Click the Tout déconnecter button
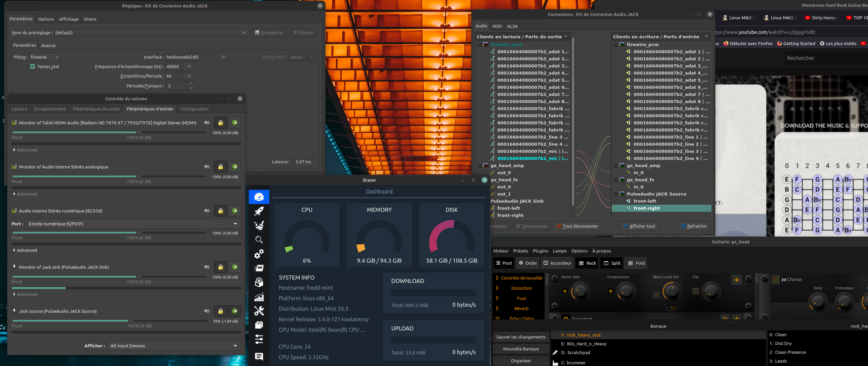The height and width of the screenshot is (366, 868). tap(577, 226)
